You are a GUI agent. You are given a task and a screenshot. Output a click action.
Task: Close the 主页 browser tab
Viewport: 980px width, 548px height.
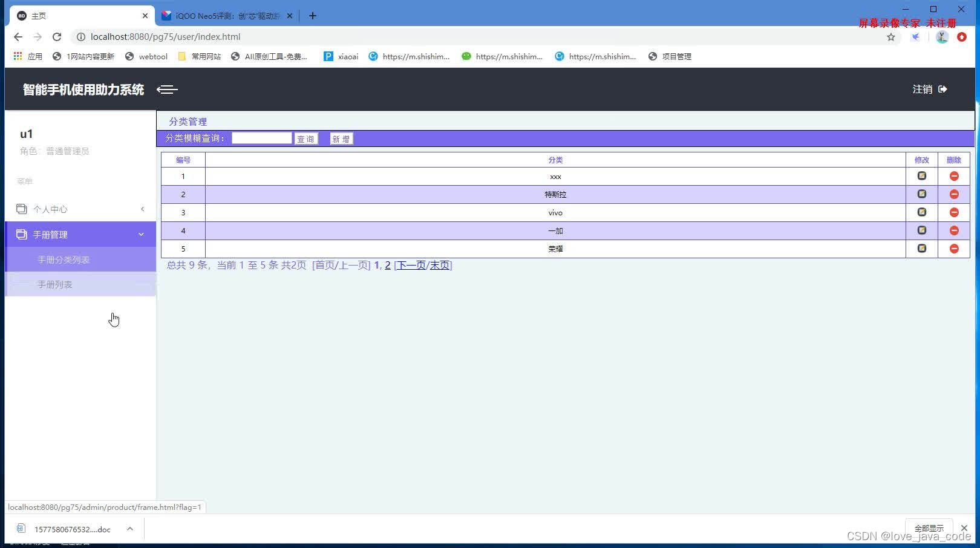pos(145,16)
